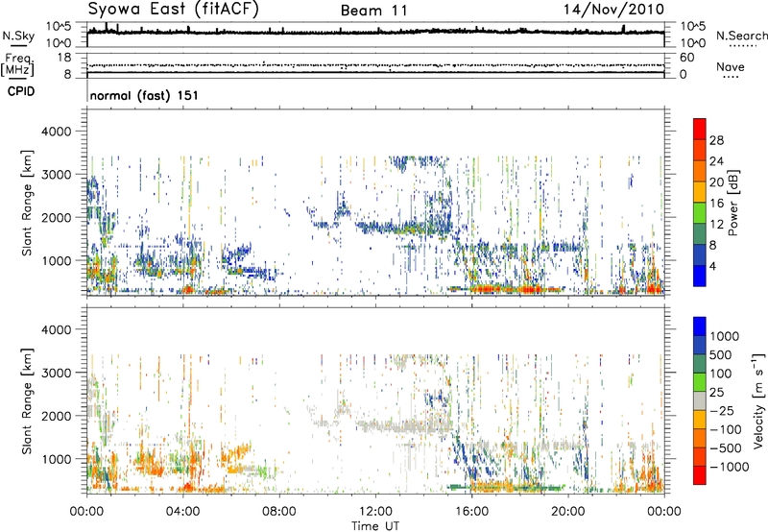Select the '-1000' value on the velocity color bar
768x532 pixels.
click(x=729, y=467)
